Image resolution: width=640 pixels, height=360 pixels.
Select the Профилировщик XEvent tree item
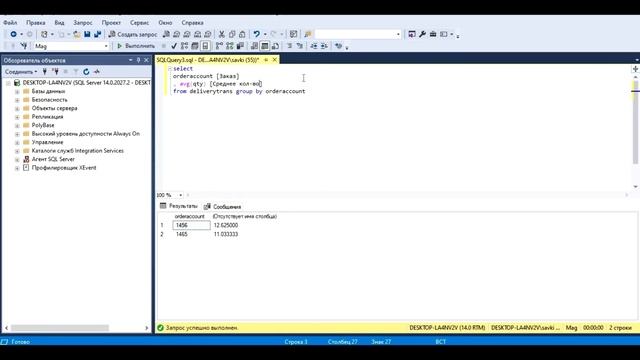coord(64,168)
